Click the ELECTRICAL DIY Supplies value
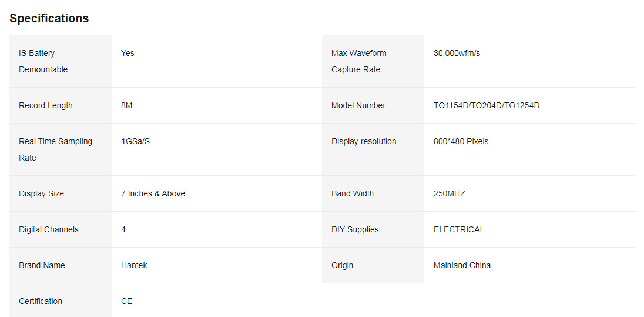 (x=459, y=229)
